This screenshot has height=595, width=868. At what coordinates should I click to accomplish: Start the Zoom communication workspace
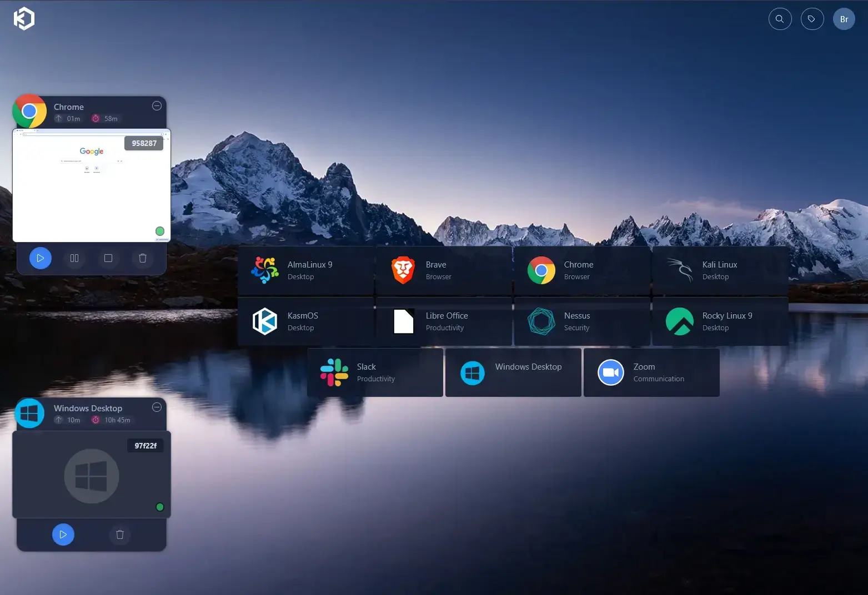click(651, 372)
